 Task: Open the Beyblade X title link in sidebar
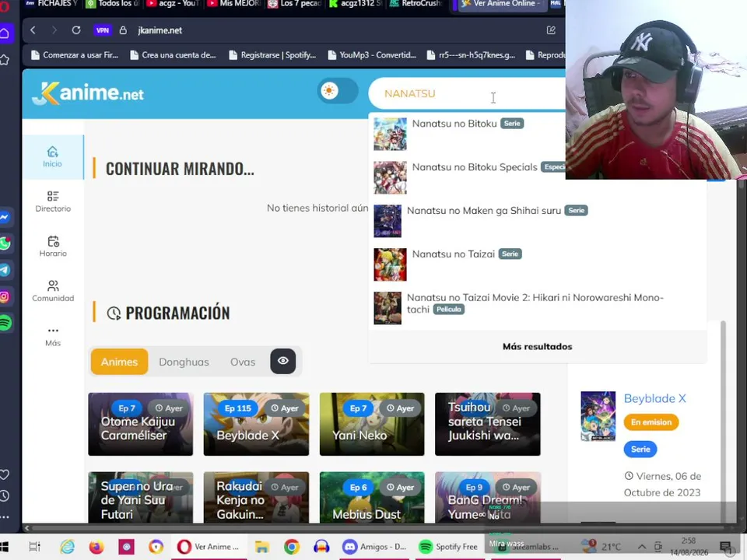[x=654, y=398]
